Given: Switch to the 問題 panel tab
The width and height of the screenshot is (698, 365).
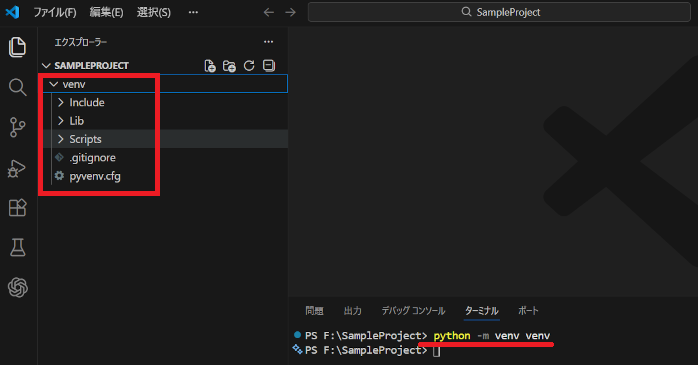Looking at the screenshot, I should pos(314,311).
